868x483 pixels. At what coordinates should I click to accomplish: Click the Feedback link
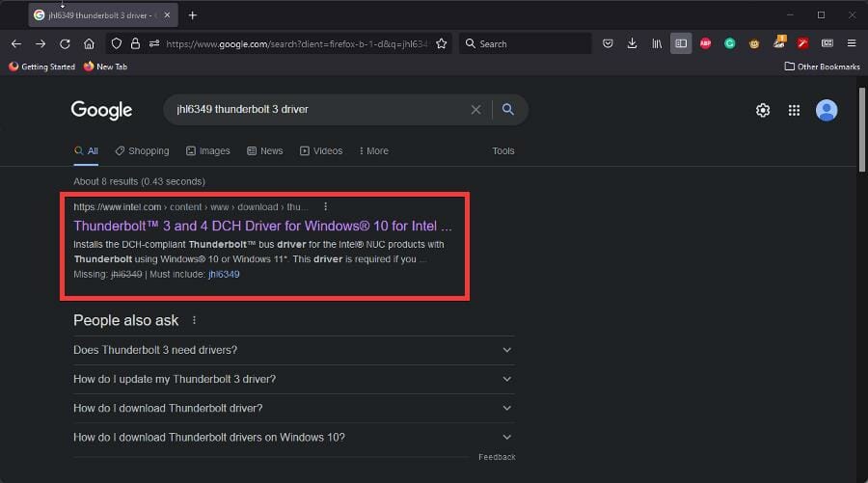coord(497,457)
